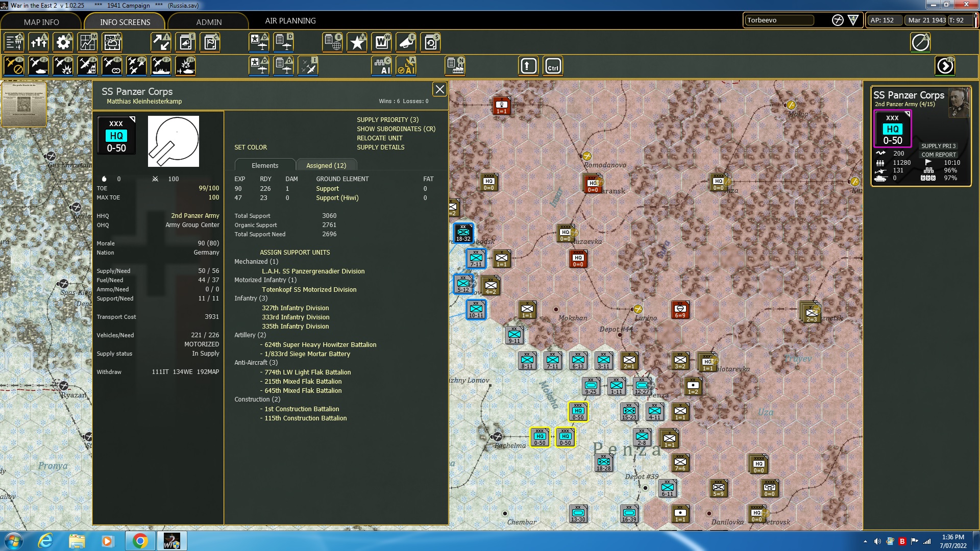This screenshot has height=551, width=980.
Task: Open leader Matthias Kleinheisterkamp details
Action: click(144, 102)
